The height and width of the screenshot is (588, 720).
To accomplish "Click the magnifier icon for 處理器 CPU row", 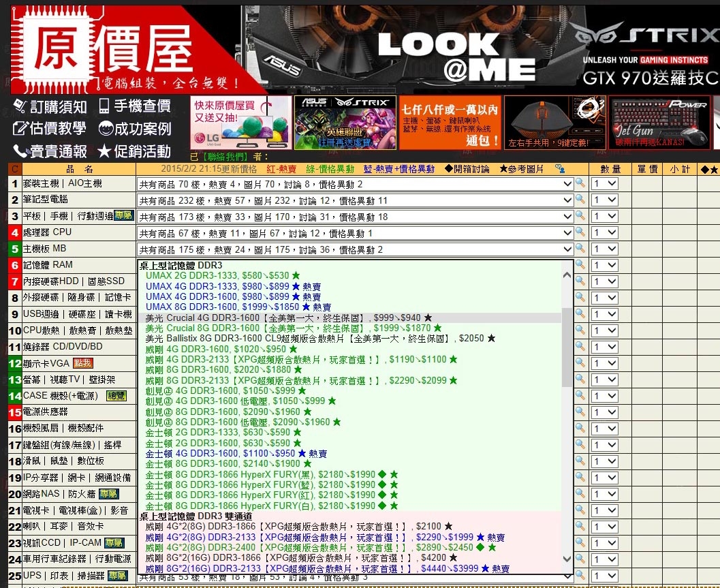I will [580, 232].
